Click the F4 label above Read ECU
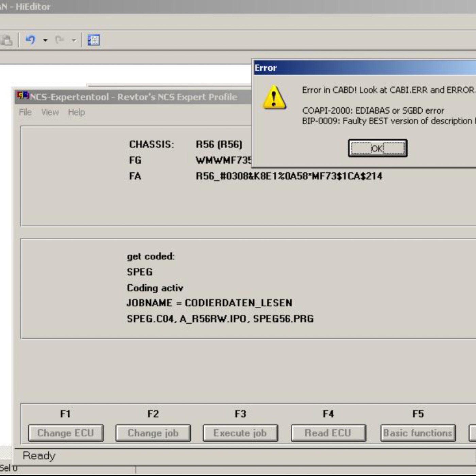 coord(328,414)
